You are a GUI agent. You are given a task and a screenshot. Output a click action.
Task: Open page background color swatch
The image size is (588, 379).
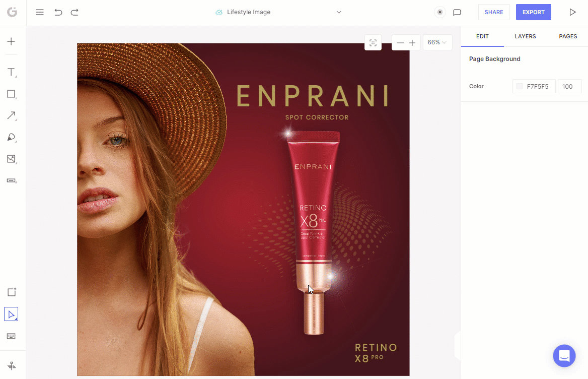click(520, 86)
